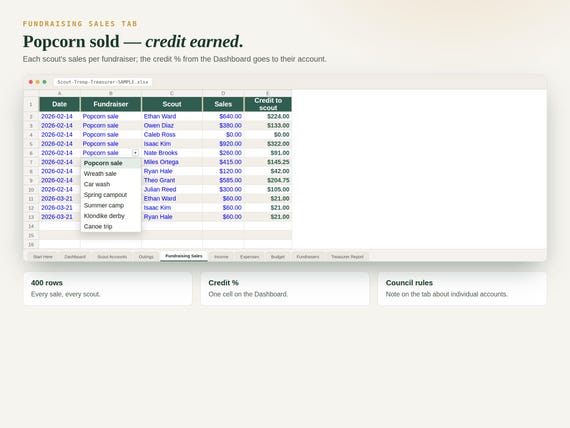Select the Julian Reed scout cell
This screenshot has height=428, width=570.
(172, 189)
